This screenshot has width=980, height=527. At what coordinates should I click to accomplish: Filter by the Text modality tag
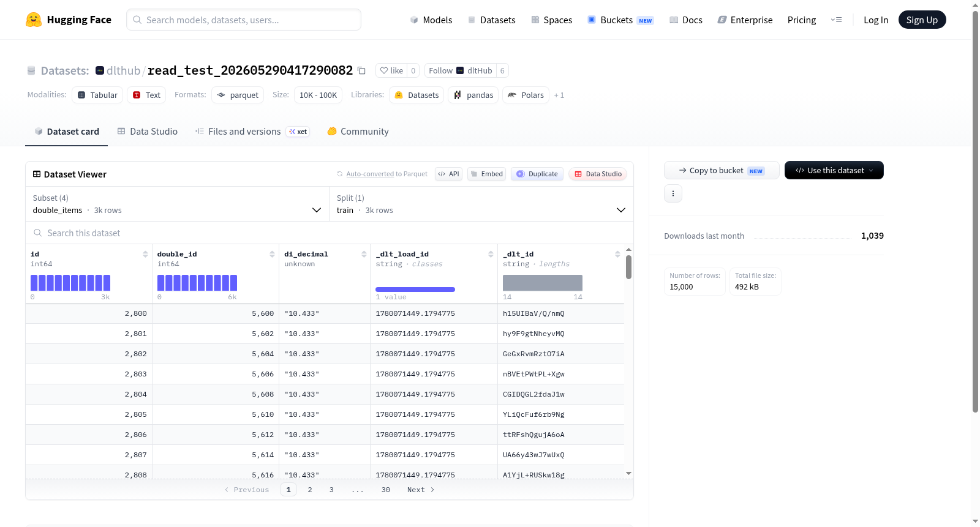click(146, 95)
